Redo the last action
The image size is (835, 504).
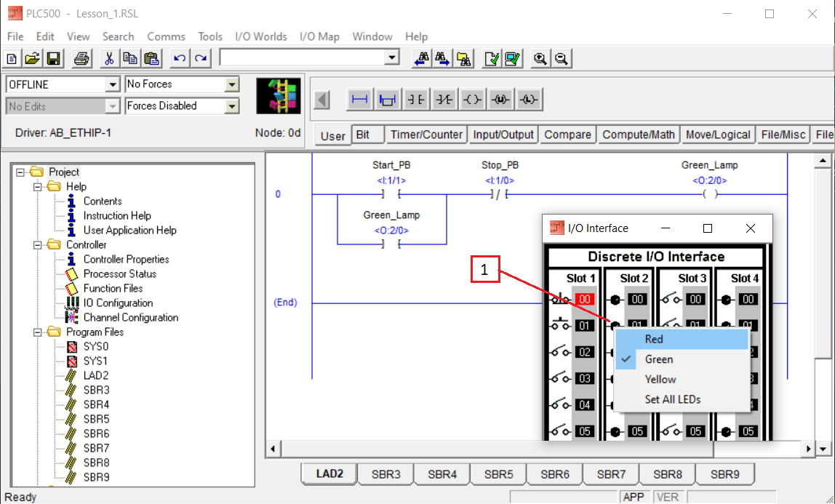click(x=201, y=58)
